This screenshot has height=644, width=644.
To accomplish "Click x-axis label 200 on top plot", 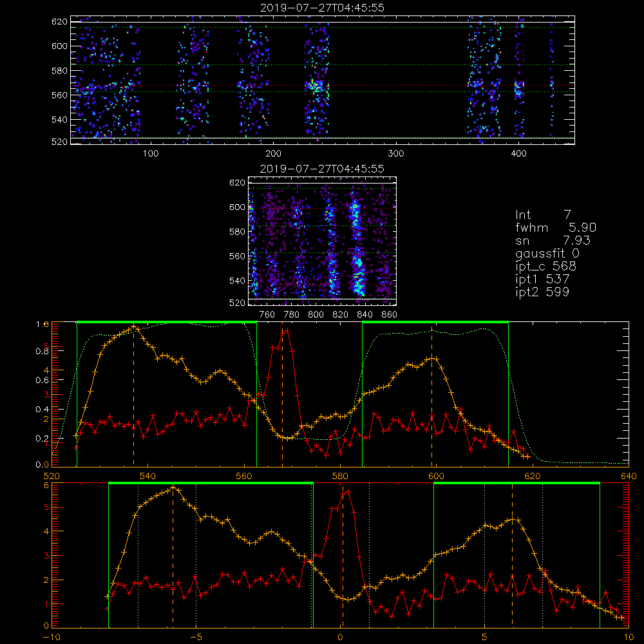I will 273,154.
